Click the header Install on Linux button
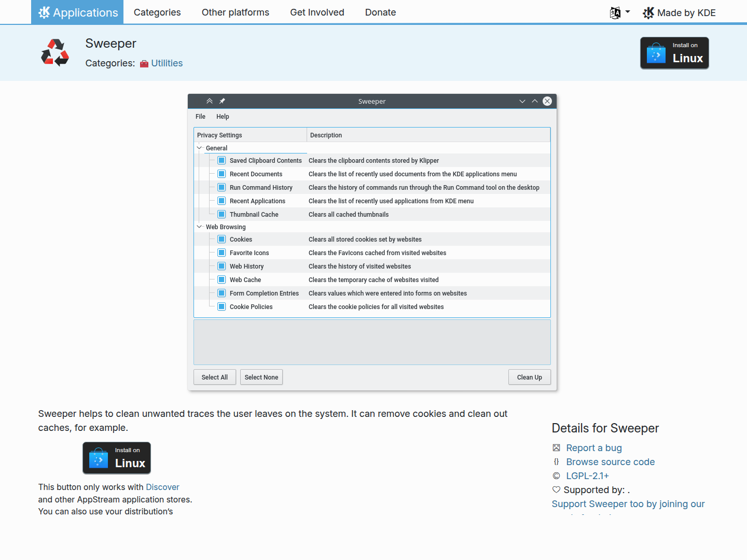 (674, 53)
